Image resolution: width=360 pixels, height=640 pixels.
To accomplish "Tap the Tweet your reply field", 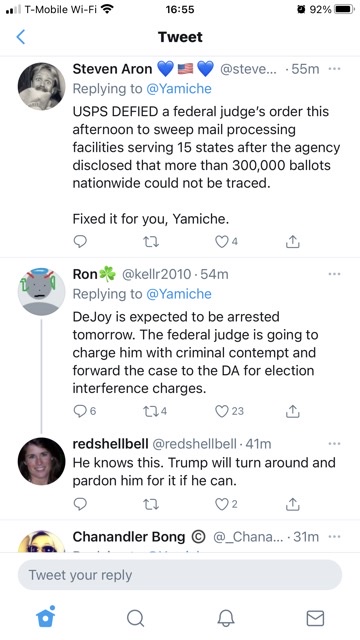I will (180, 575).
